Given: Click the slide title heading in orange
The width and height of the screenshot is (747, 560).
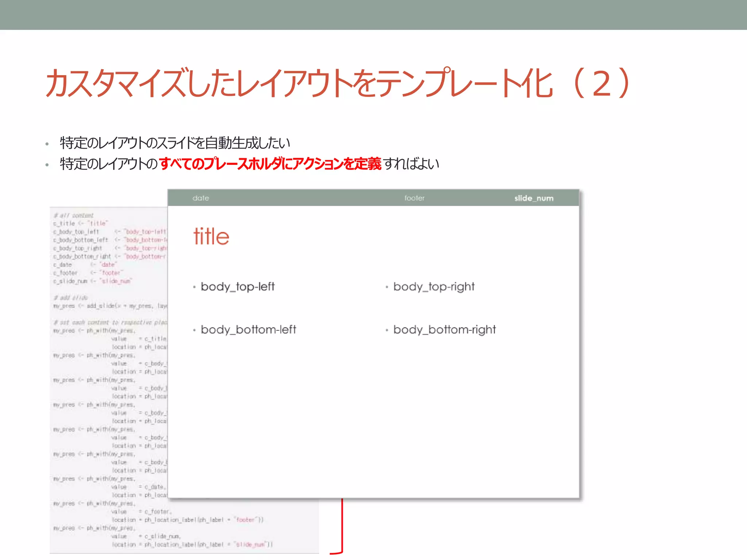Looking at the screenshot, I should click(337, 83).
